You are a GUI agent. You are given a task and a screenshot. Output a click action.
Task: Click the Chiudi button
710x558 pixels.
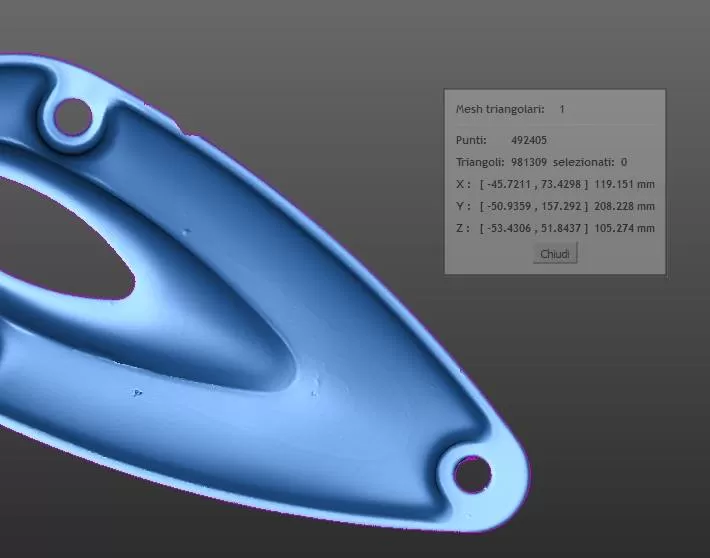555,254
